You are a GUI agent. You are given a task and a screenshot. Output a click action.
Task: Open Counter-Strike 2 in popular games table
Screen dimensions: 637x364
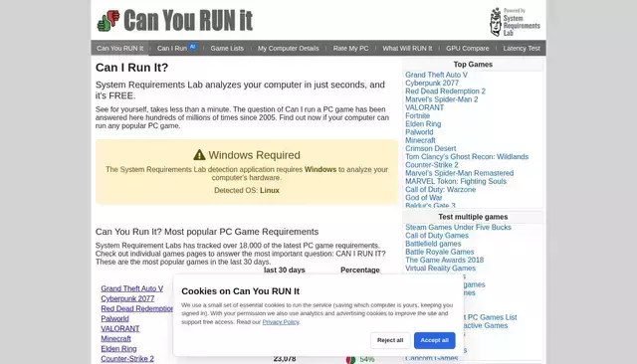tap(127, 359)
